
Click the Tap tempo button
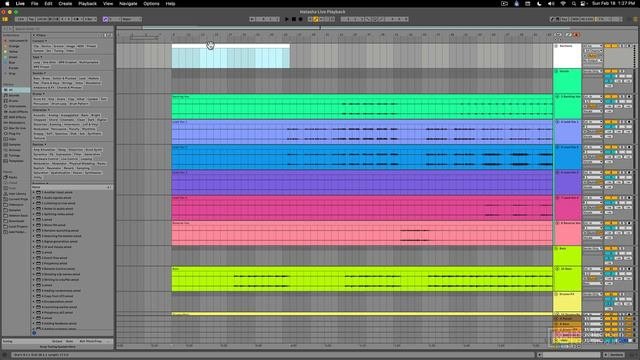point(31,19)
